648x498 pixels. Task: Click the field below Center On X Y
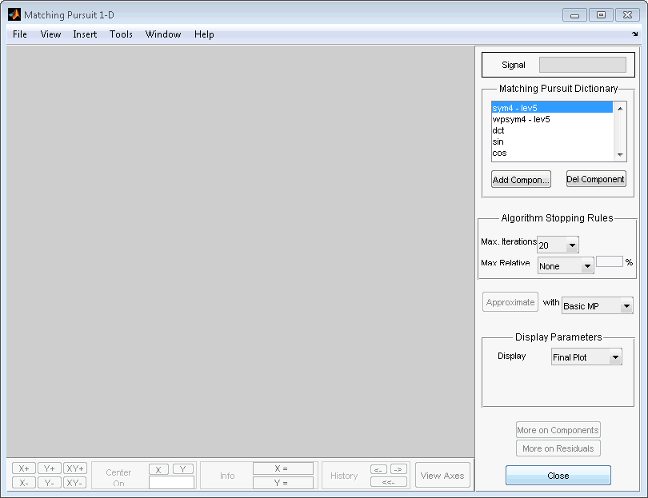pos(172,482)
